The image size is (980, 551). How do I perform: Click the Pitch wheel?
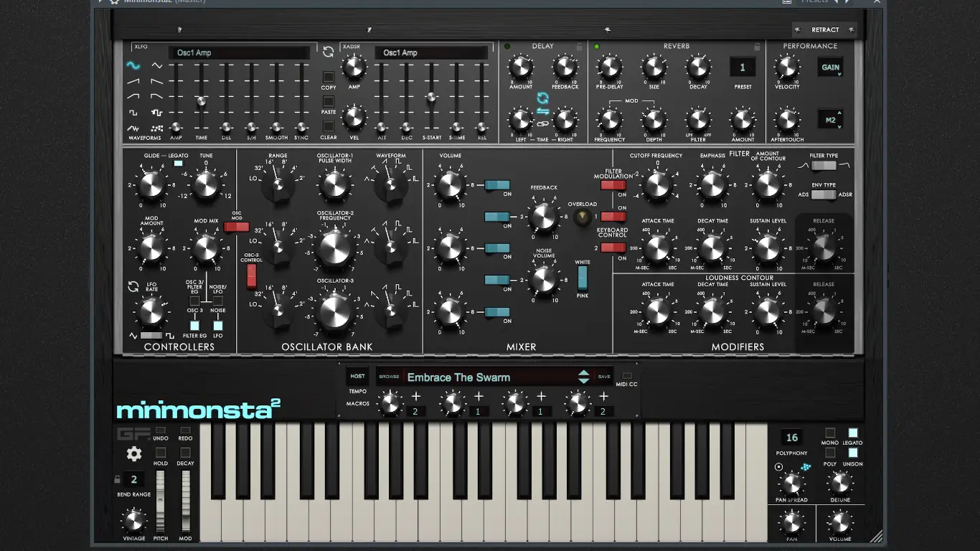161,501
